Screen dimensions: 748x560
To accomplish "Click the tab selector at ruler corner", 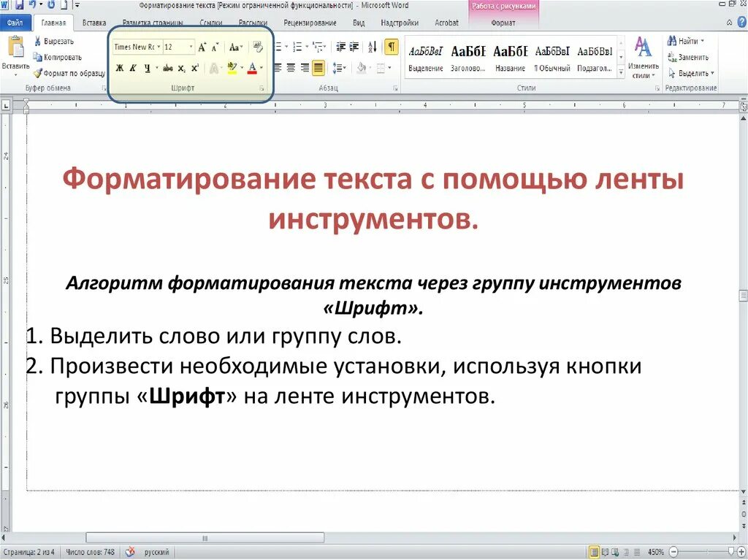I will [6, 105].
